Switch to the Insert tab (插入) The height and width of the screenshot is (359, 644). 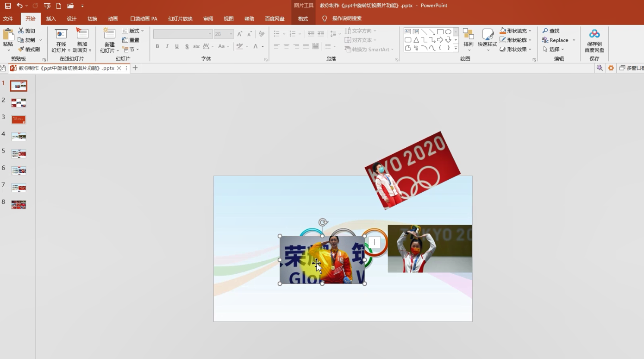click(x=51, y=19)
